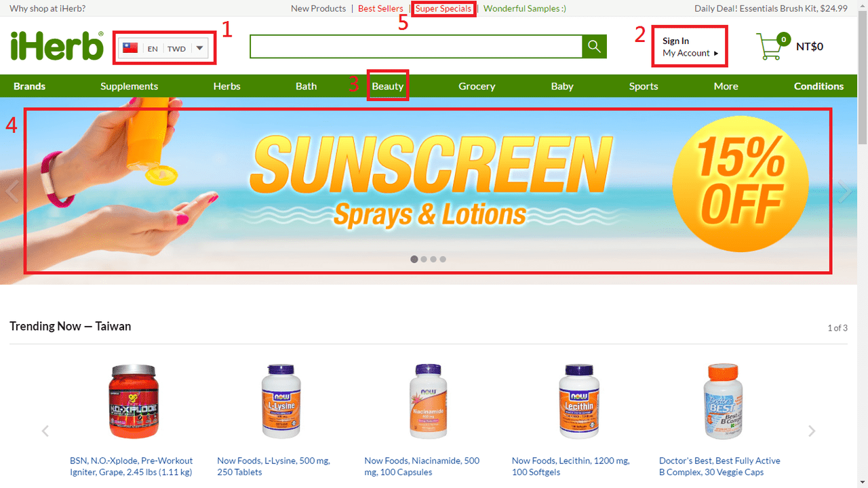Screen dimensions: 868x488
Task: Click the iHerb logo
Action: click(57, 45)
